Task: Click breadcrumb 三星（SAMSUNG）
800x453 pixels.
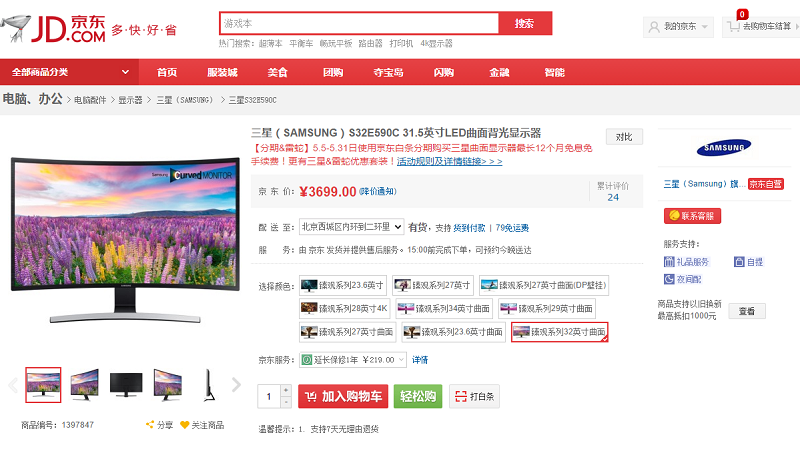Action: [x=185, y=100]
